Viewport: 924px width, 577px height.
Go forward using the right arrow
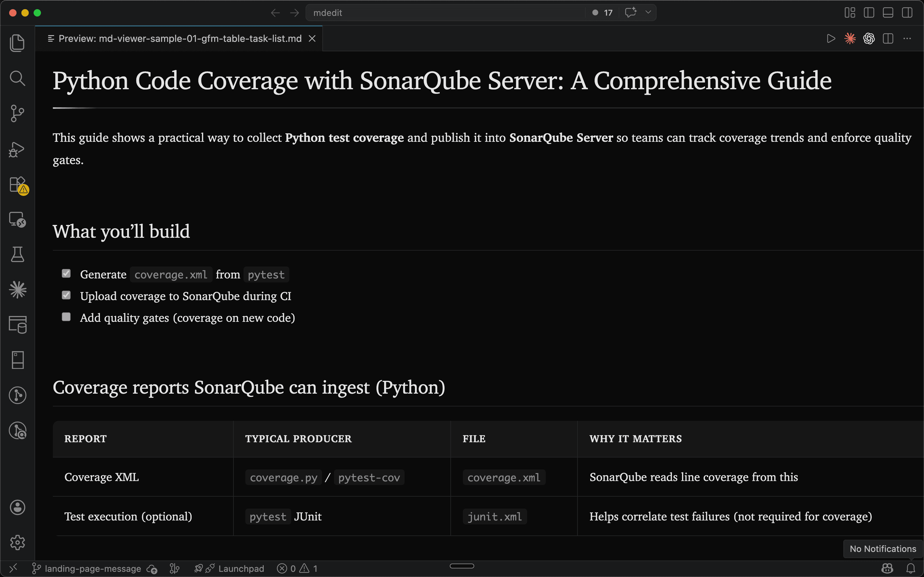pyautogui.click(x=295, y=13)
